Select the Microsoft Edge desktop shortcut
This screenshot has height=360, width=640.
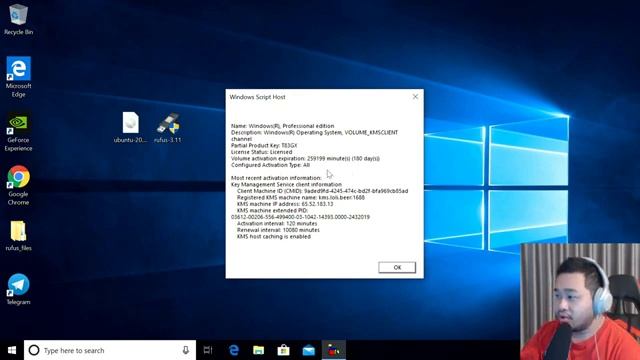pos(18,77)
